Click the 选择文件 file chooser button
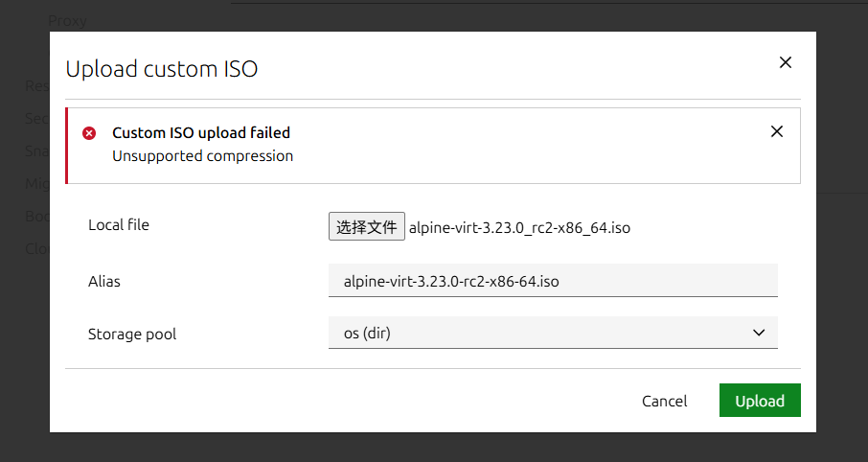Image resolution: width=868 pixels, height=462 pixels. [x=366, y=227]
